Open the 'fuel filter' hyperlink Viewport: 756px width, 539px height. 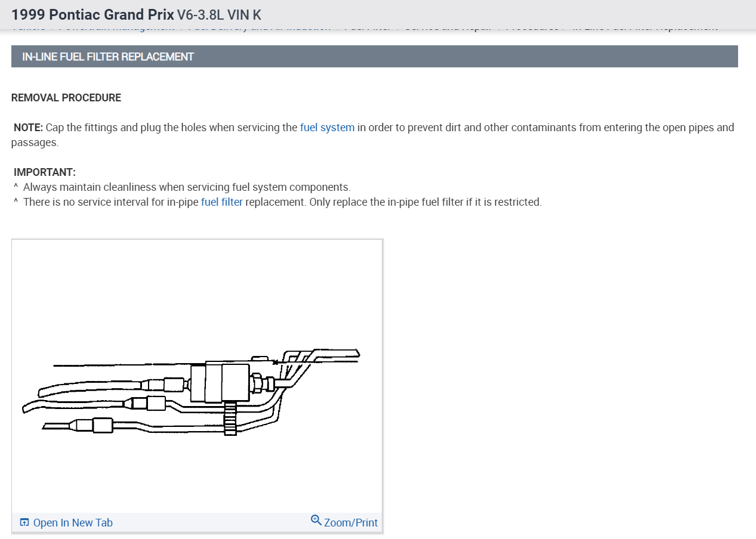[222, 202]
